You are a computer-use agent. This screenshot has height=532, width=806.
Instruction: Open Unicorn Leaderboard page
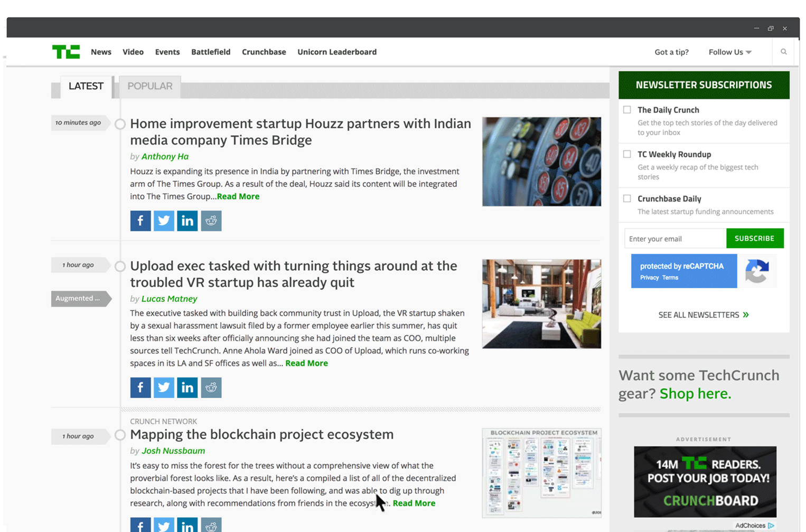pyautogui.click(x=337, y=52)
